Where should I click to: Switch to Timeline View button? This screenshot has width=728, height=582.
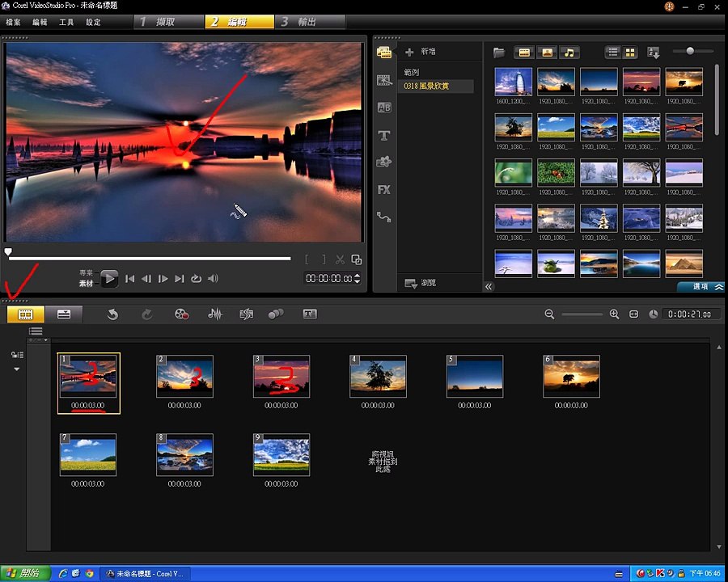click(64, 314)
